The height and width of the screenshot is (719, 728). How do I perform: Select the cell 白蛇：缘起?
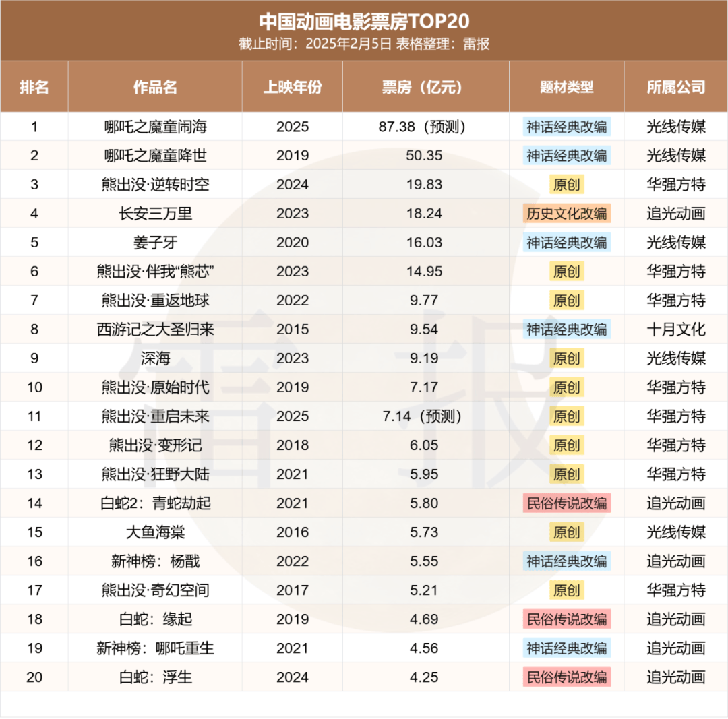pos(155,619)
